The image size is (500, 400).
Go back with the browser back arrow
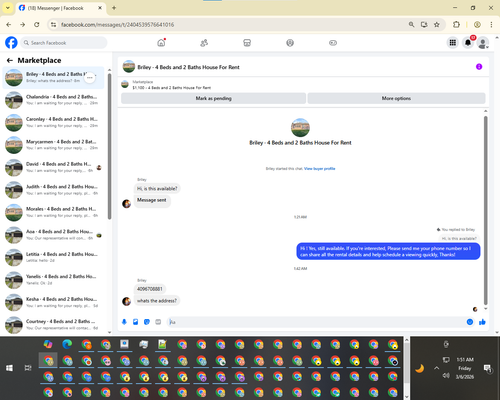pyautogui.click(x=9, y=24)
